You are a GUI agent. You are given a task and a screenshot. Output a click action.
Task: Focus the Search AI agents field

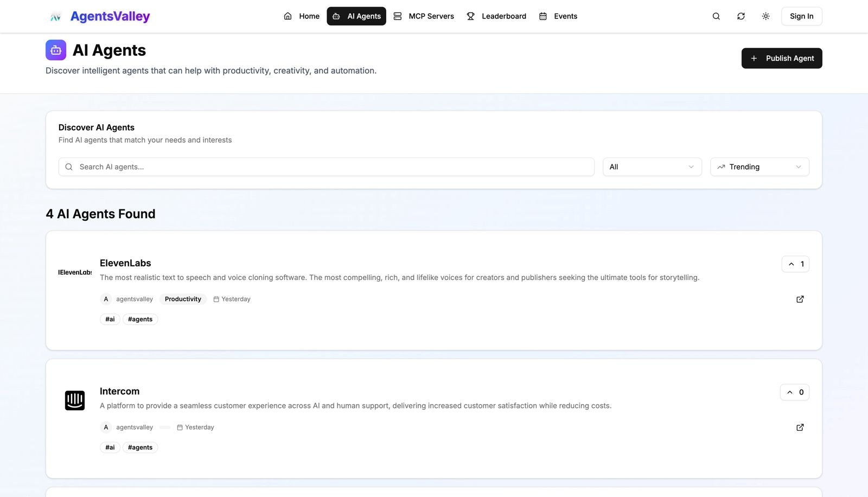click(327, 167)
